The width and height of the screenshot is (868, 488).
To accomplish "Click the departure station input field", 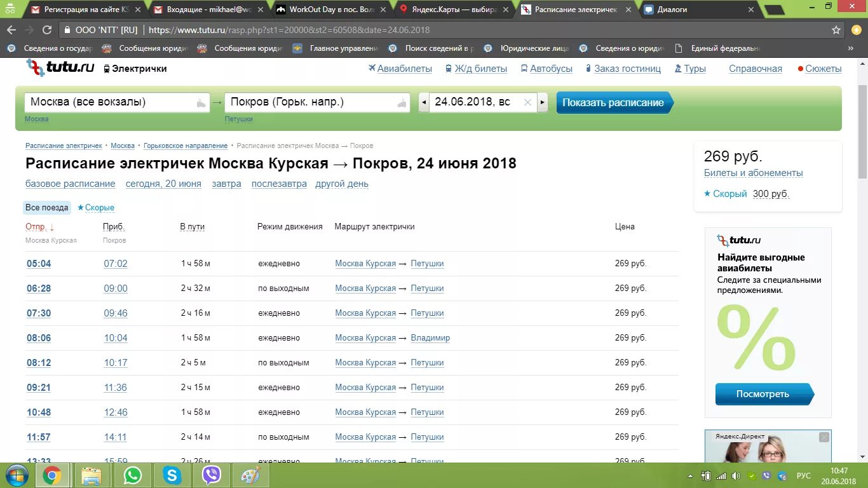I will pos(117,102).
